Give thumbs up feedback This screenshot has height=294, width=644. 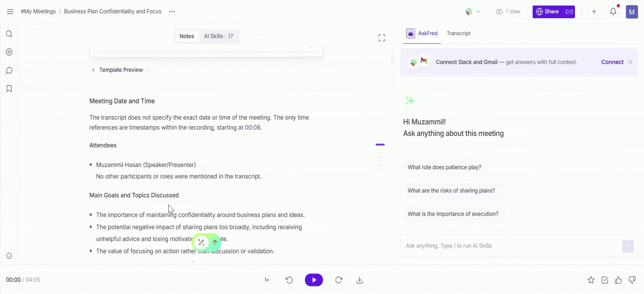618,280
